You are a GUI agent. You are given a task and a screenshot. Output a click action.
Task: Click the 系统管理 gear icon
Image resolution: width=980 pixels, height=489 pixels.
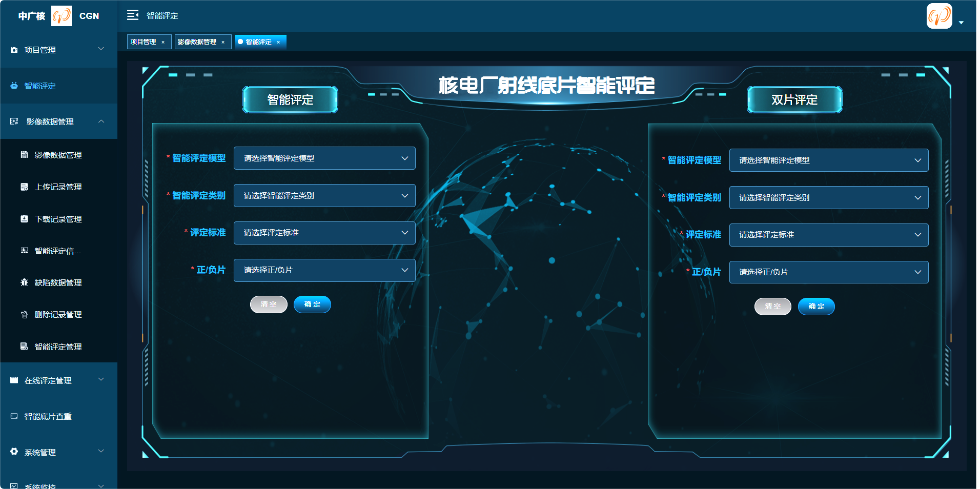tap(14, 452)
